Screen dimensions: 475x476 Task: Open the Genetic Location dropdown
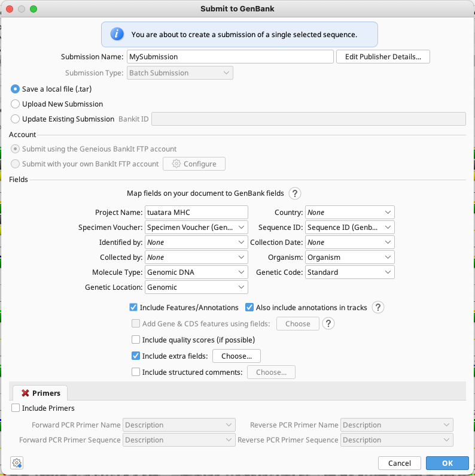click(x=196, y=287)
